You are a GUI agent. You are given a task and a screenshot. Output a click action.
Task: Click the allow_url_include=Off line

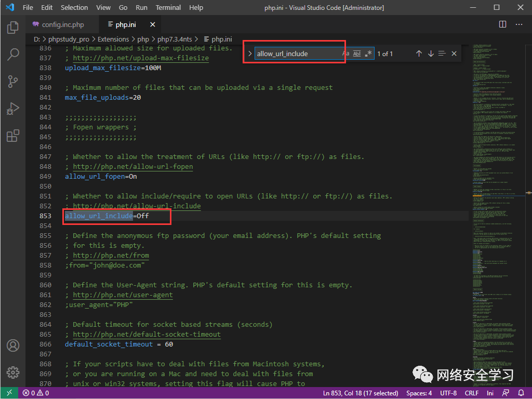pyautogui.click(x=107, y=216)
